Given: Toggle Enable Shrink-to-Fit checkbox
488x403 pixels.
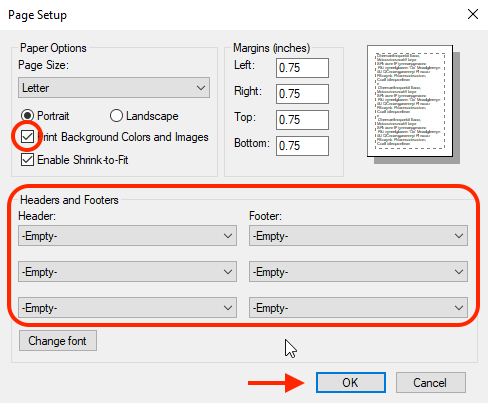Looking at the screenshot, I should (x=27, y=160).
